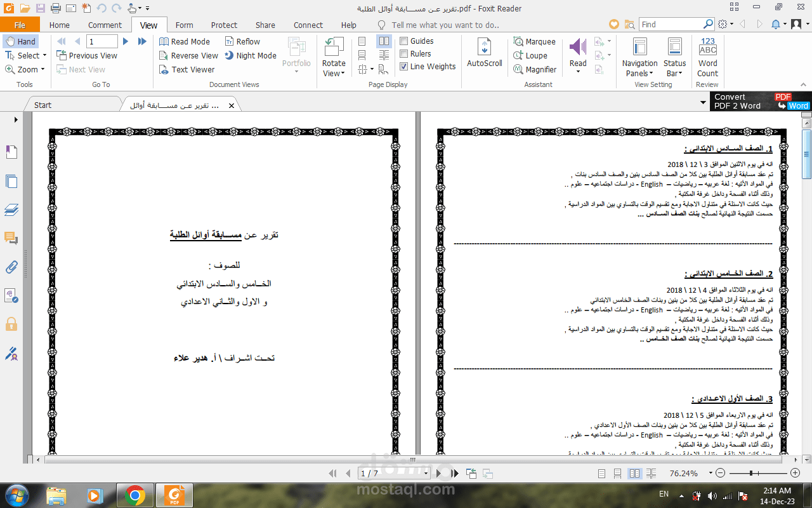Enable Read Mode
This screenshot has width=812, height=508.
(x=184, y=41)
